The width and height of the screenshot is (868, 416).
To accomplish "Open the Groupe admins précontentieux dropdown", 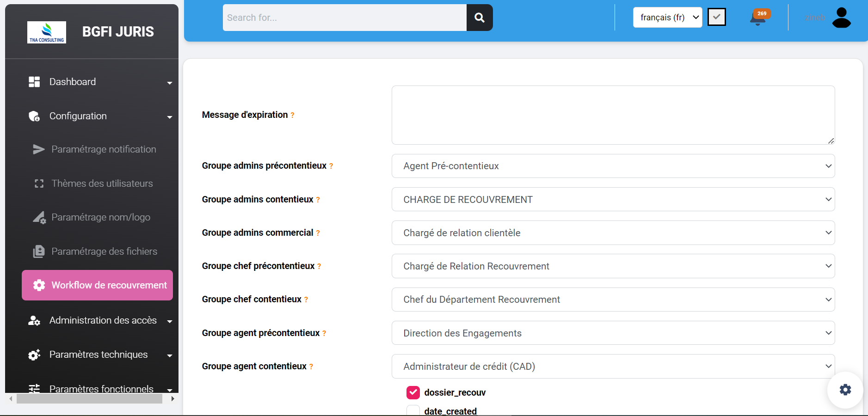I will [x=613, y=166].
